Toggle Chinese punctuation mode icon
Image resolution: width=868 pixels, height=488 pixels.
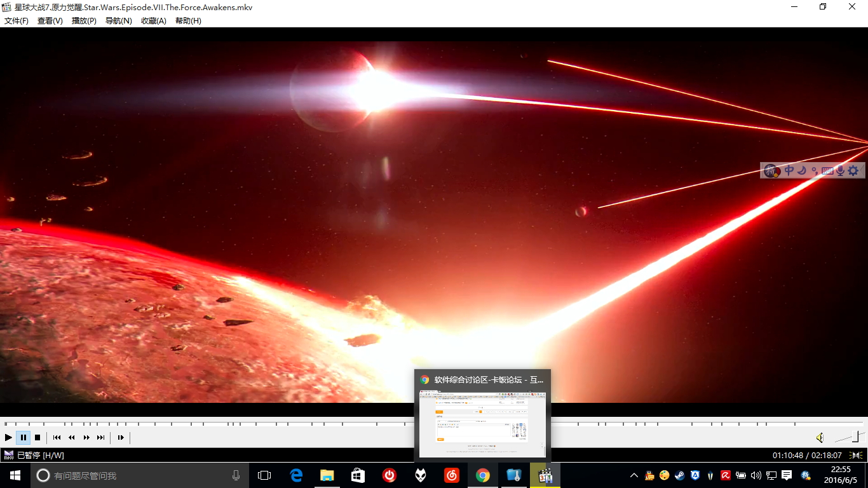[x=815, y=170]
